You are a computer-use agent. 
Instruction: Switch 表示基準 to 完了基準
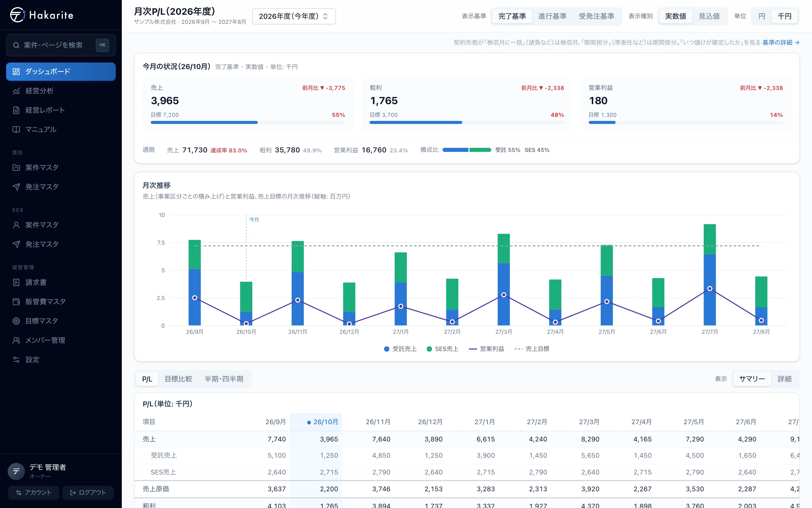pyautogui.click(x=512, y=16)
